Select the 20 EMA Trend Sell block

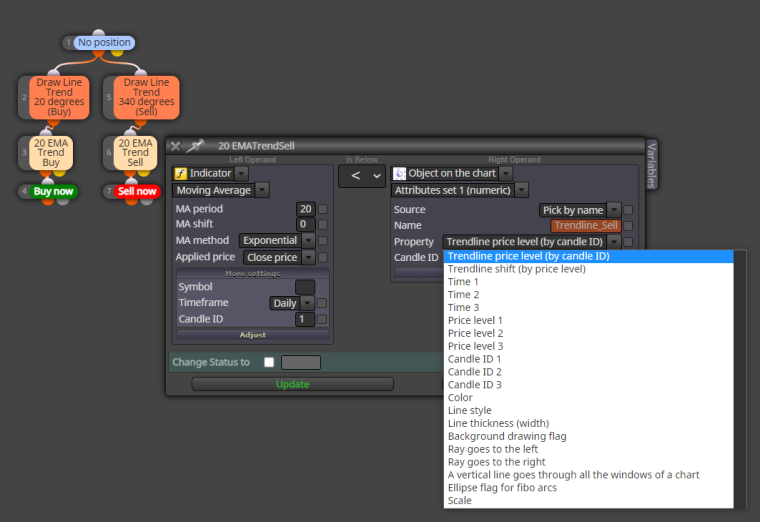click(x=136, y=153)
